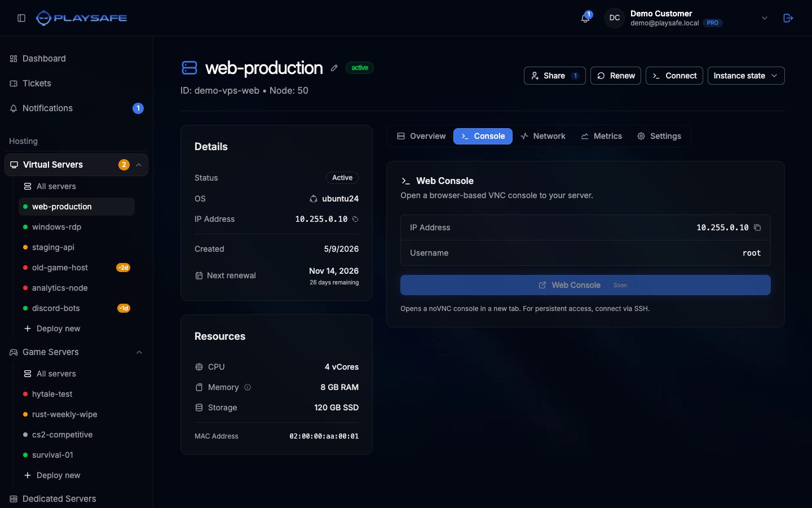This screenshot has width=812, height=508.
Task: Select analytics-node server
Action: 77,288
